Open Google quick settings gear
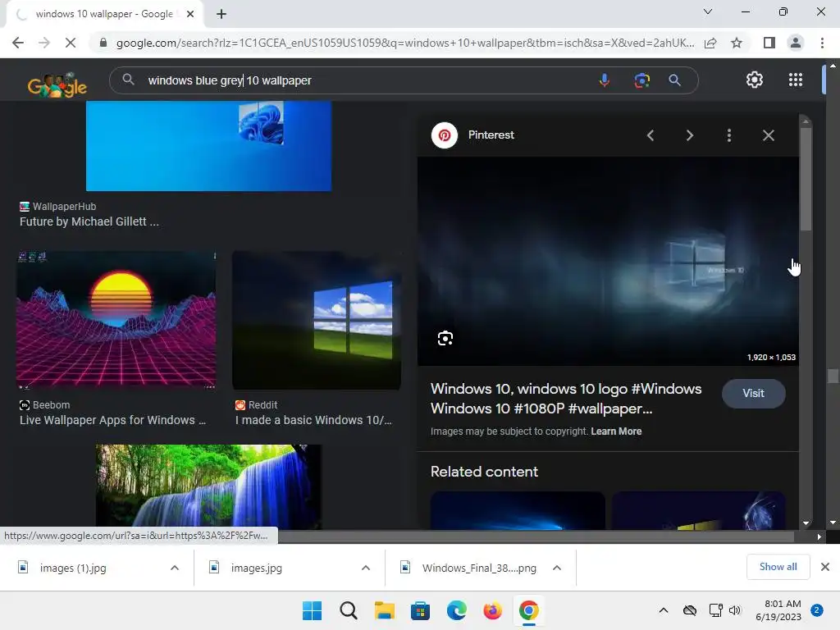The height and width of the screenshot is (630, 840). click(755, 80)
